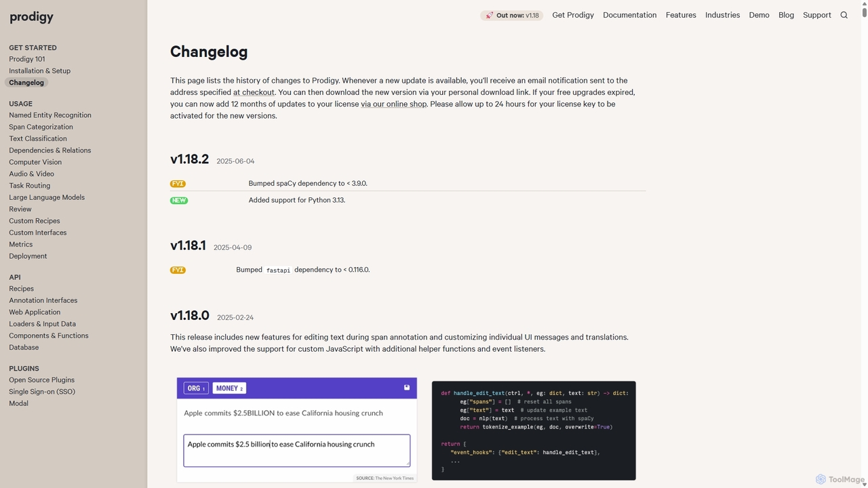This screenshot has height=488, width=868.
Task: Go to Features in top navigation
Action: pos(681,15)
